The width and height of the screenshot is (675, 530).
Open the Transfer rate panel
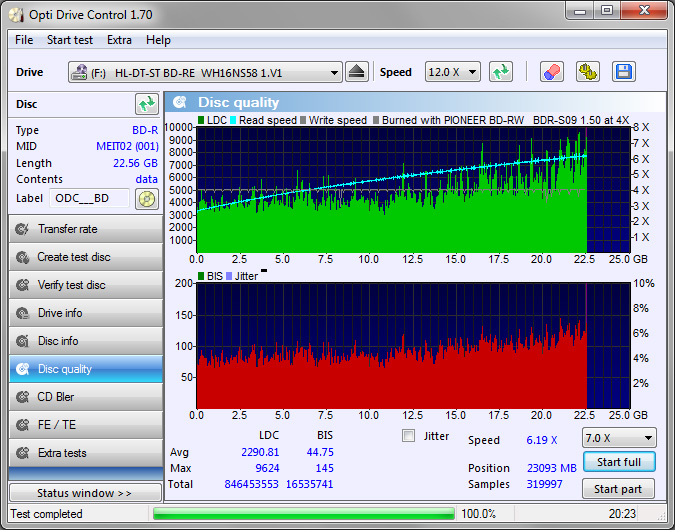pos(85,229)
